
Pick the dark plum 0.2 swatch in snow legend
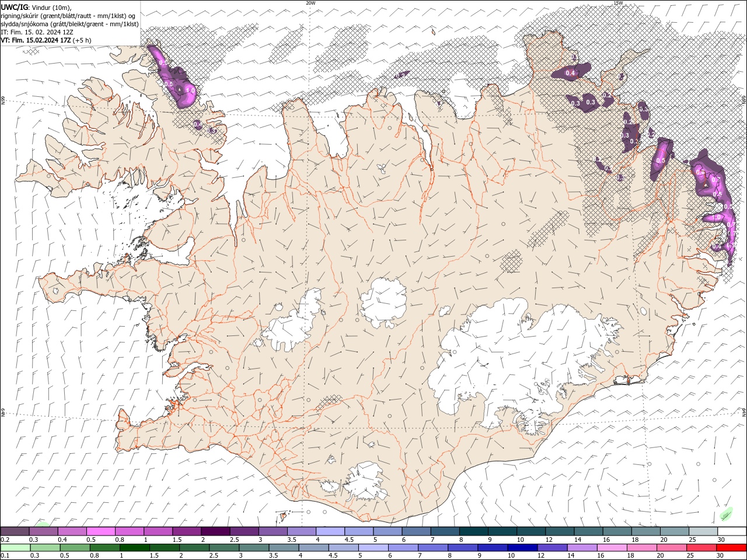(15, 531)
